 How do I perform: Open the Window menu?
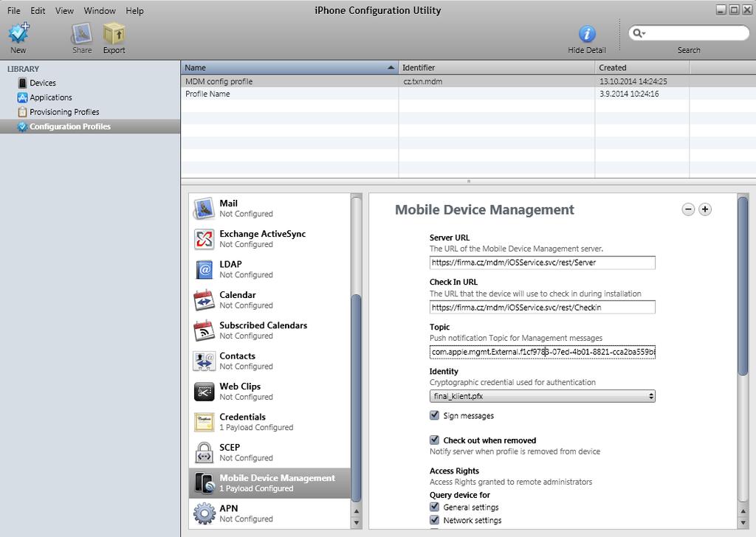[x=100, y=10]
